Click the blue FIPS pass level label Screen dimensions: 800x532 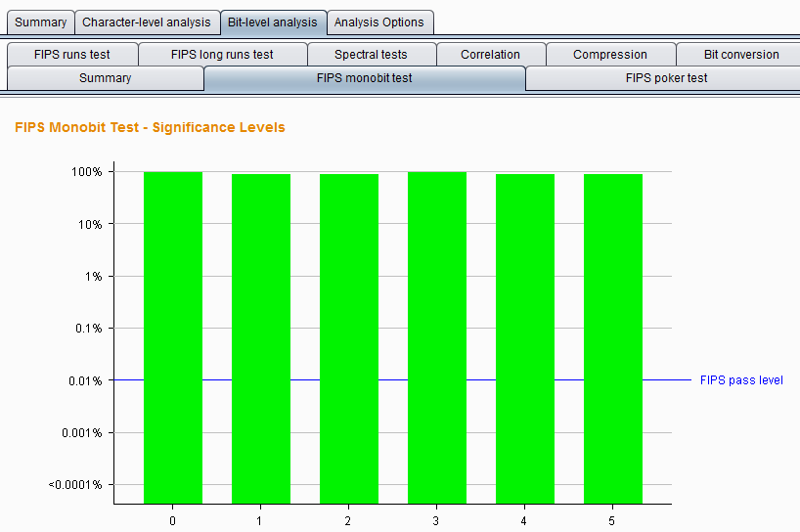coord(741,380)
